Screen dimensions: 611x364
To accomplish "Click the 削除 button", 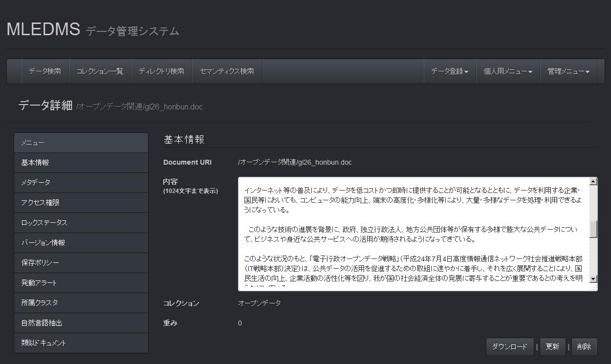I will point(584,347).
